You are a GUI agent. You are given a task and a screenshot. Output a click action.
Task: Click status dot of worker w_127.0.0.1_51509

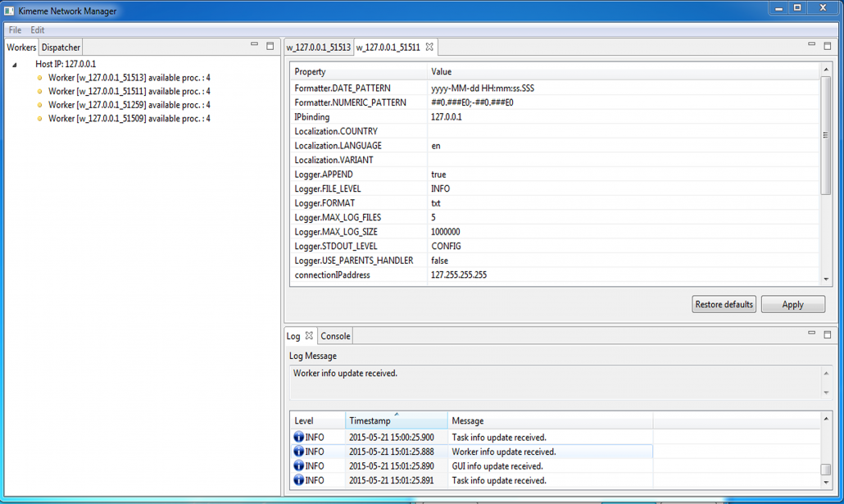(39, 119)
